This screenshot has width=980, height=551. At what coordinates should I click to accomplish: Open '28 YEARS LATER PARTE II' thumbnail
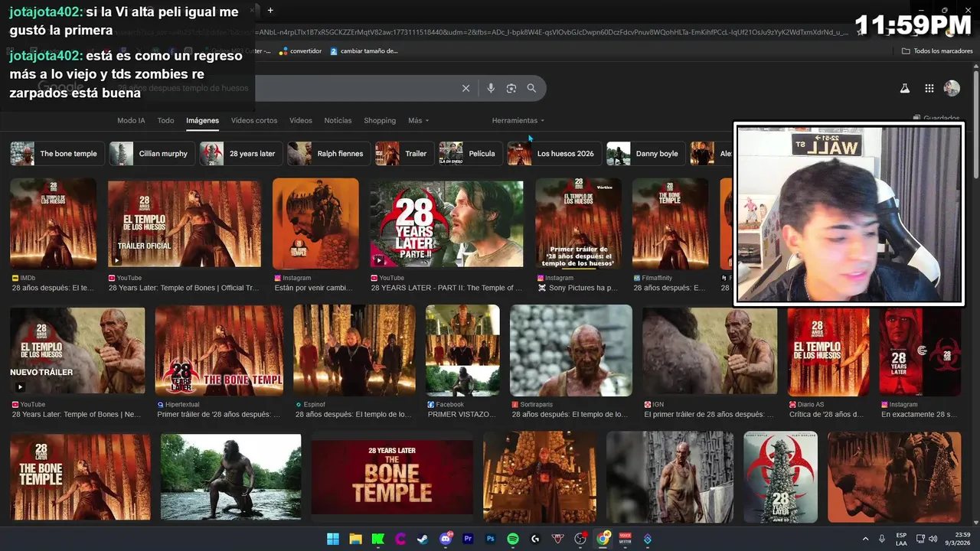[447, 223]
